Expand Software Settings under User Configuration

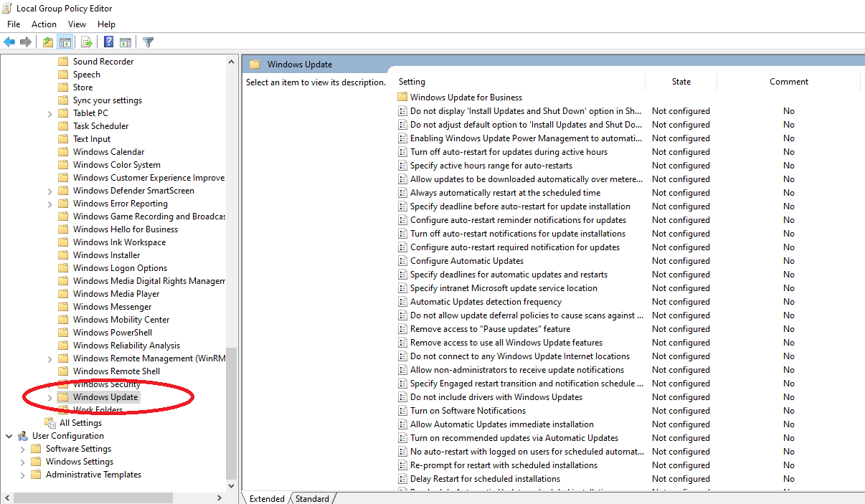tap(22, 449)
